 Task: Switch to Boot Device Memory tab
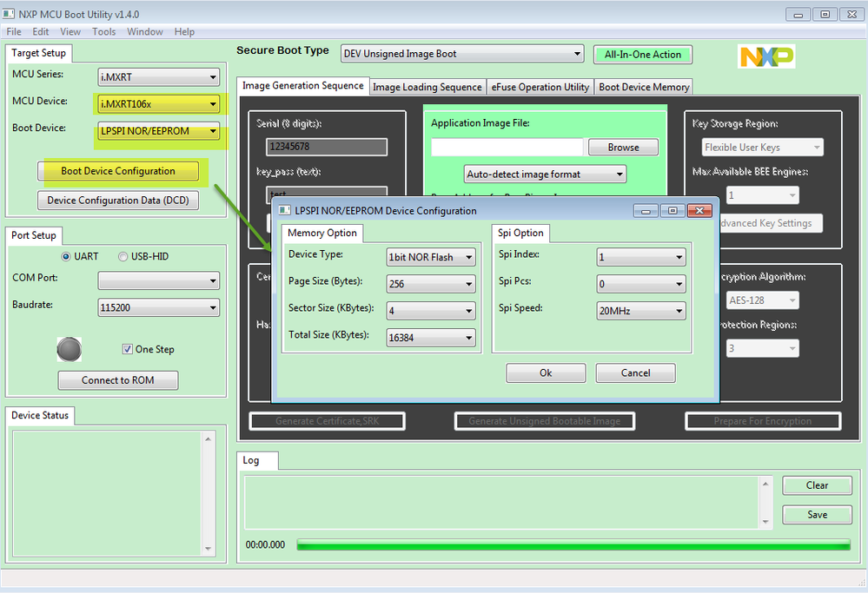(x=644, y=87)
